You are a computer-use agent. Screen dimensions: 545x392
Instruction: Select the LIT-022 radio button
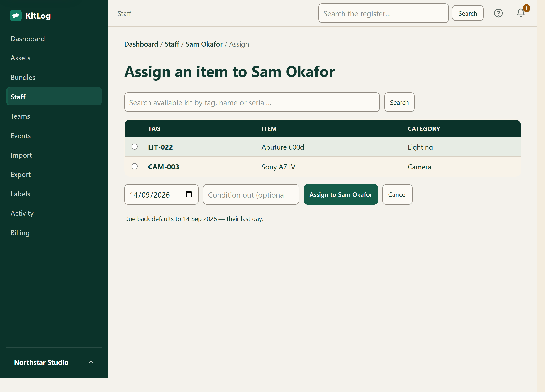(135, 147)
